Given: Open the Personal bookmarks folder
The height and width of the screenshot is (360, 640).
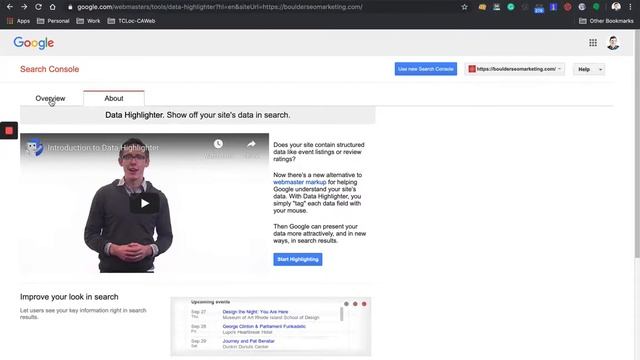Looking at the screenshot, I should point(53,21).
